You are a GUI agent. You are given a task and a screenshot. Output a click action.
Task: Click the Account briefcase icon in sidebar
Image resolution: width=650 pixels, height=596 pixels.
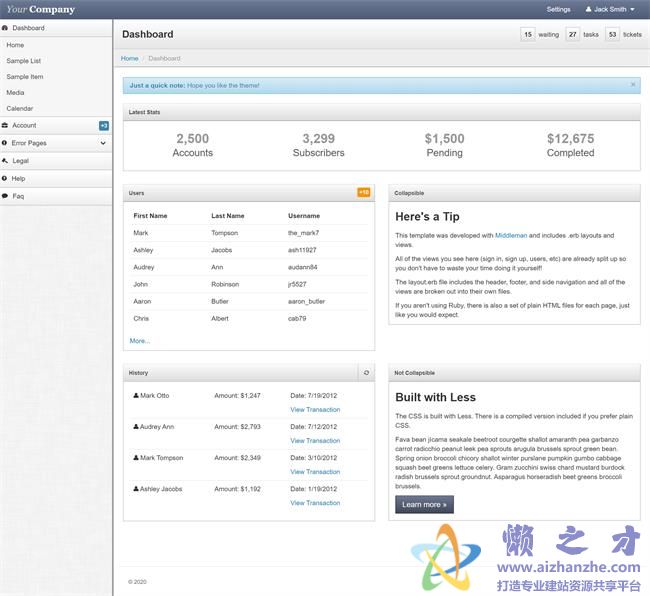(5, 126)
